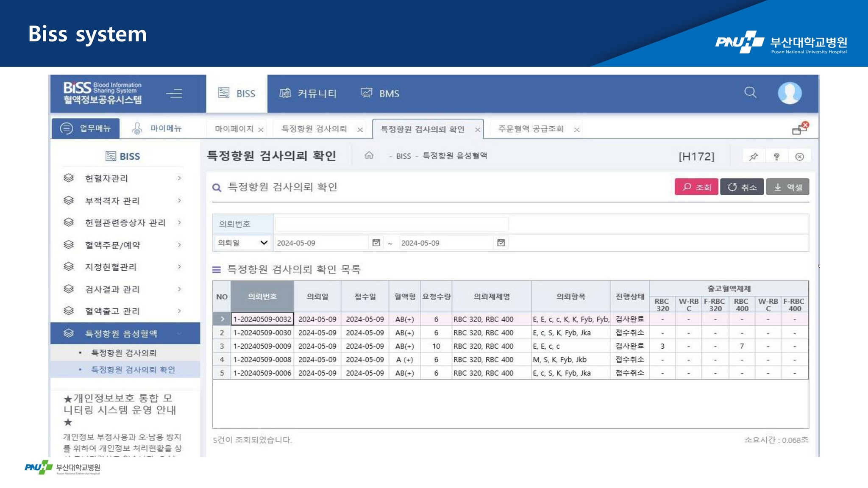This screenshot has width=868, height=488.
Task: Click the search magnifier icon in header
Action: coord(750,92)
